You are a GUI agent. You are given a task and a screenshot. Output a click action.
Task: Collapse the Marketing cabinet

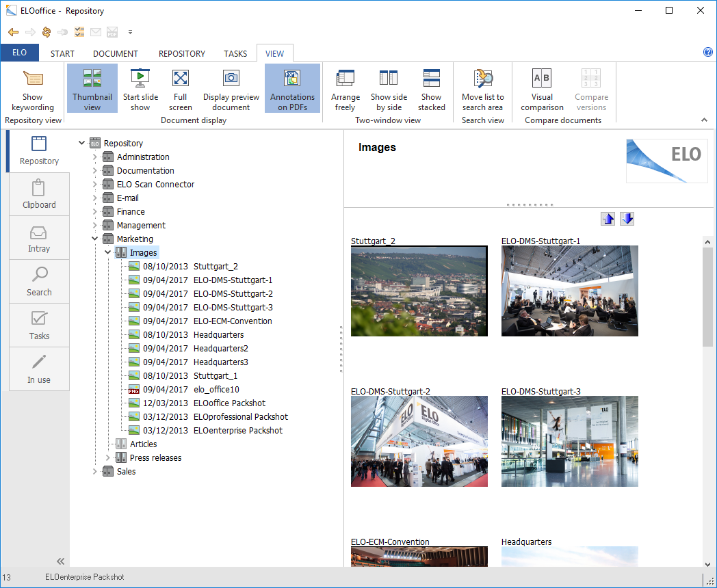click(94, 239)
